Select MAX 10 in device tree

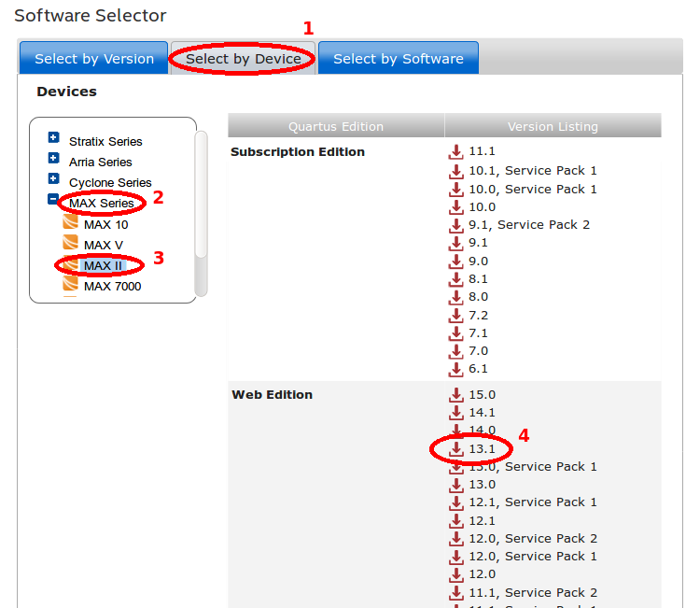pyautogui.click(x=105, y=225)
